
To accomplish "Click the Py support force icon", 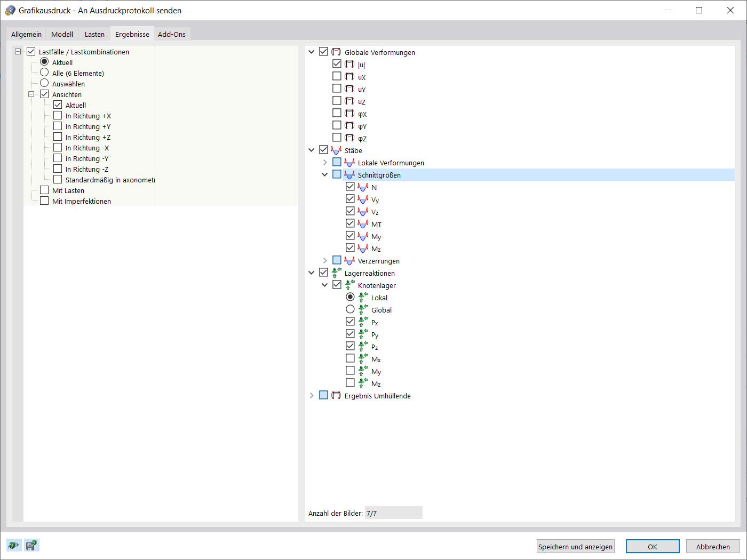I will (363, 334).
